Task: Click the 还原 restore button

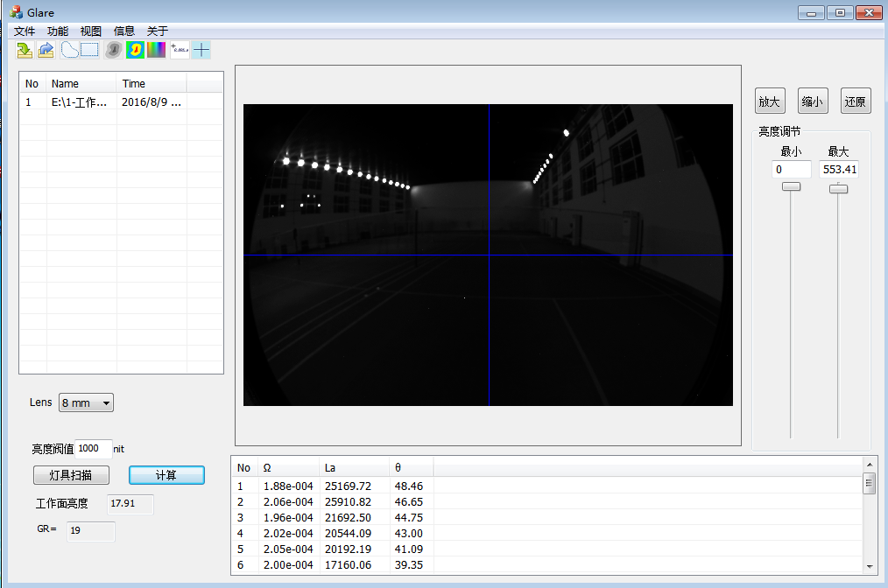Action: coord(856,101)
